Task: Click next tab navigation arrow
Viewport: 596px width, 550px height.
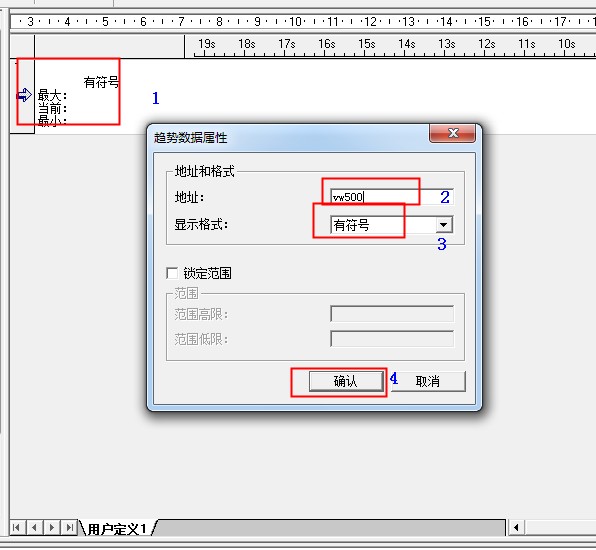Action: tap(52, 528)
